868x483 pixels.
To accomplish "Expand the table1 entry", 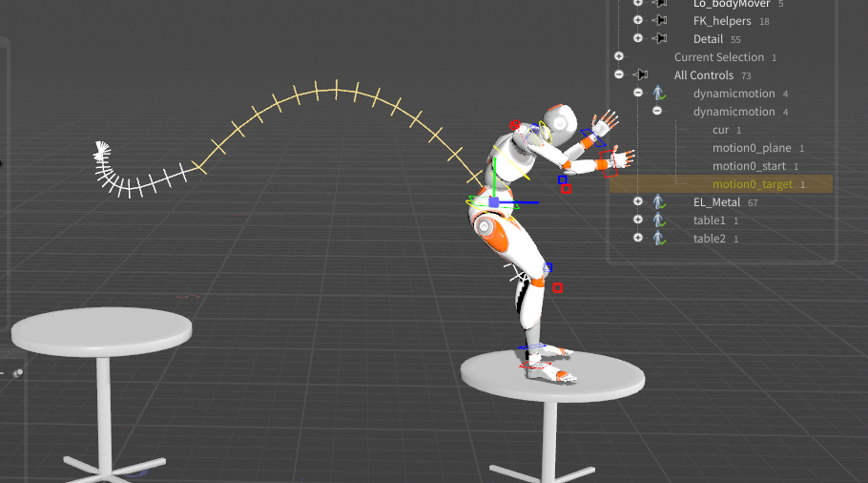I will coord(638,220).
